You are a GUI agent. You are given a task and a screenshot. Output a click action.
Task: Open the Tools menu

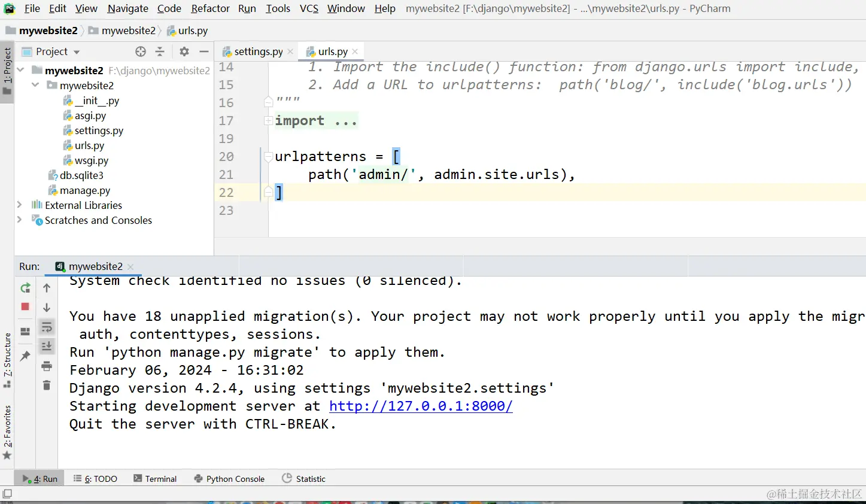coord(278,8)
